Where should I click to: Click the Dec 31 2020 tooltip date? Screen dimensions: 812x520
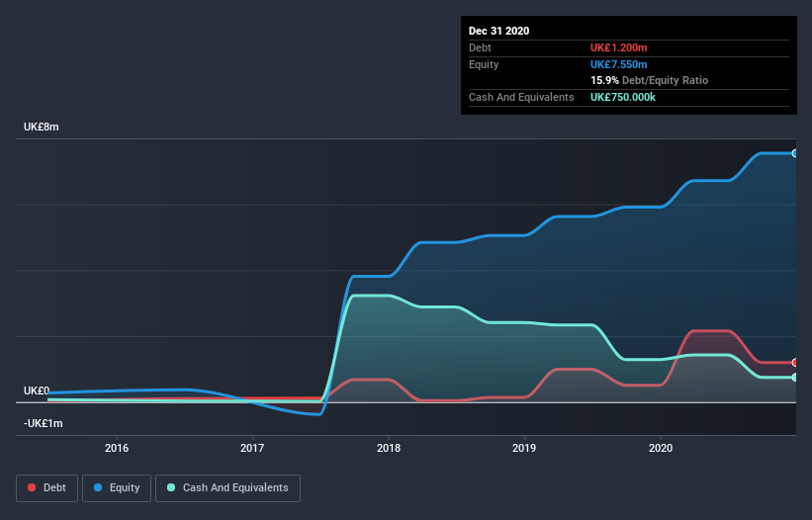coord(498,31)
